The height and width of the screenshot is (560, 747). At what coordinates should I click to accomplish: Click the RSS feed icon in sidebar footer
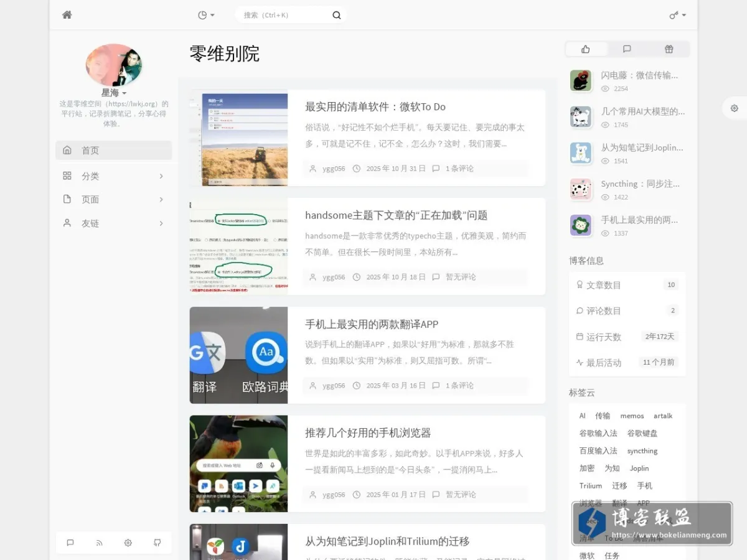click(x=100, y=543)
